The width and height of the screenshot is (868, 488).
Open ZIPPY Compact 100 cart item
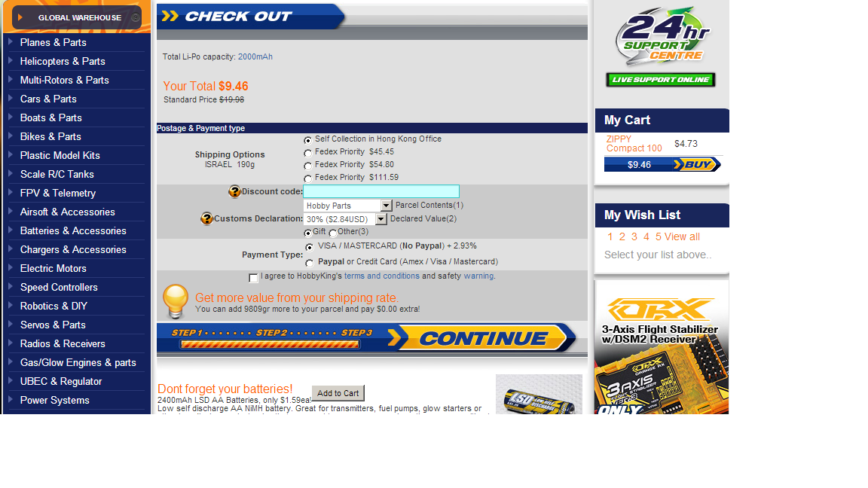[634, 144]
